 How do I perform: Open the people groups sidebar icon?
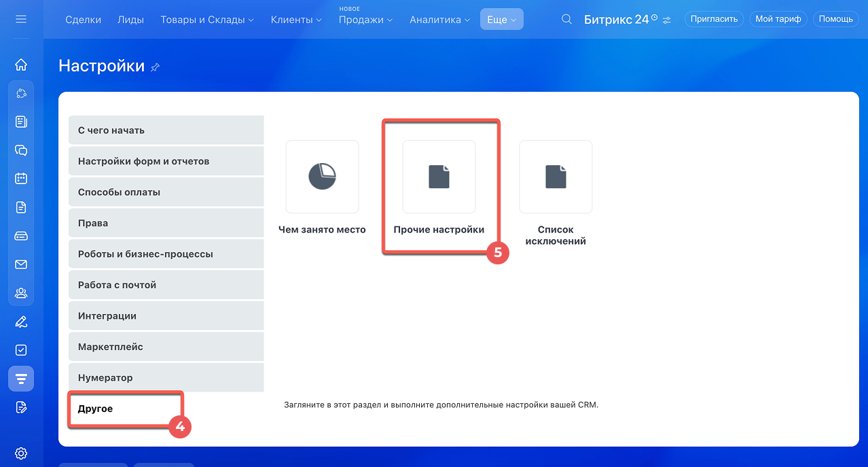click(x=21, y=293)
